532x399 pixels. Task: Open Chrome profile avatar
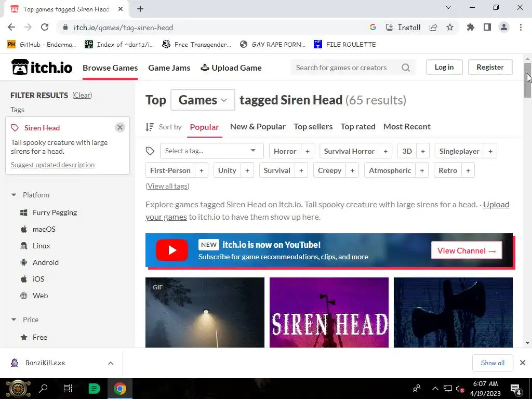coord(504,28)
